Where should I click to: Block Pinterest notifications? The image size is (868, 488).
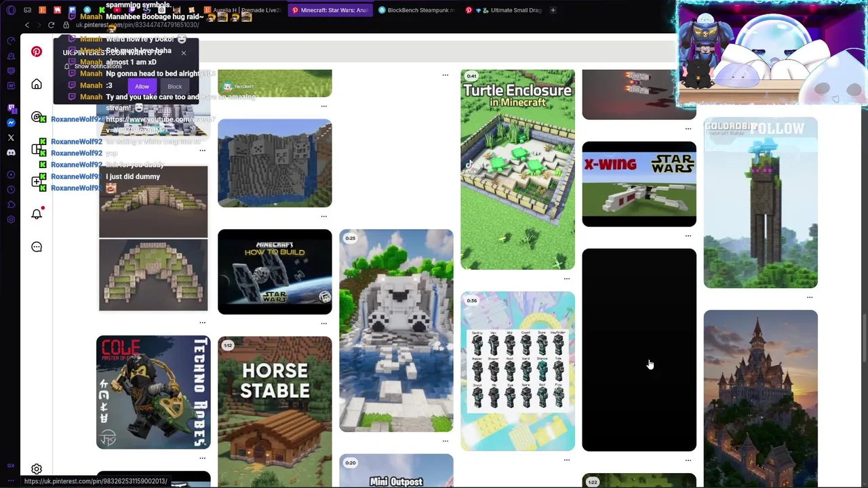click(x=174, y=86)
